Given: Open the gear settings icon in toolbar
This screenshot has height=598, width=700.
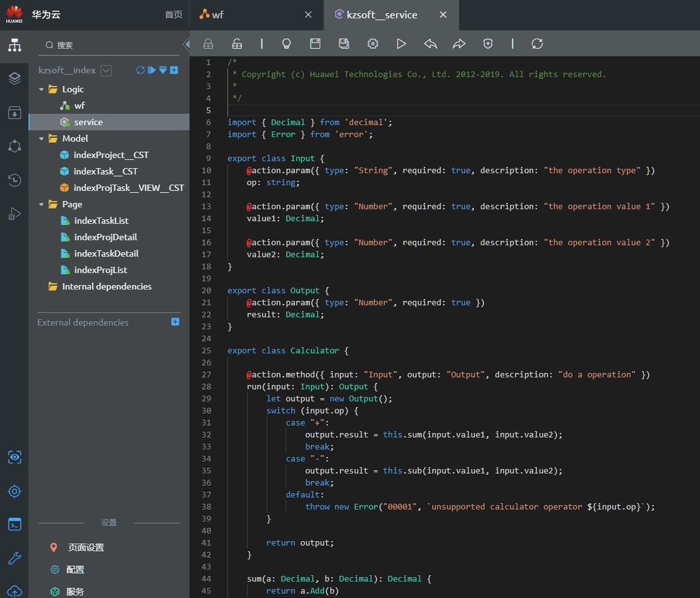Looking at the screenshot, I should click(373, 44).
